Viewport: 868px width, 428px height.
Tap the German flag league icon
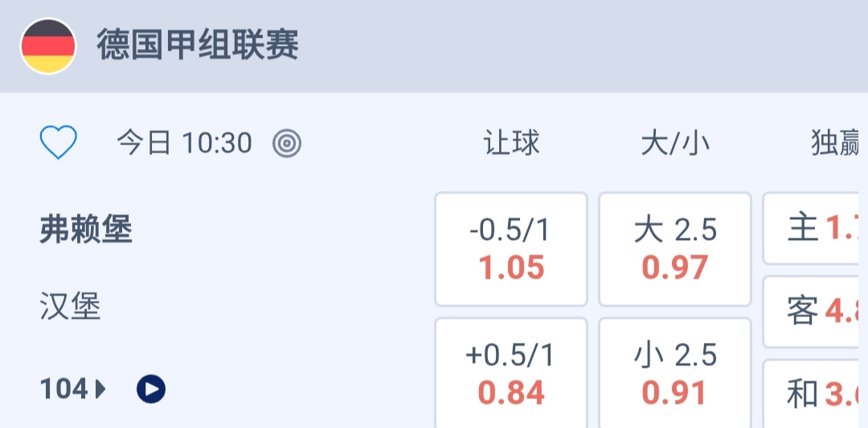[x=48, y=46]
